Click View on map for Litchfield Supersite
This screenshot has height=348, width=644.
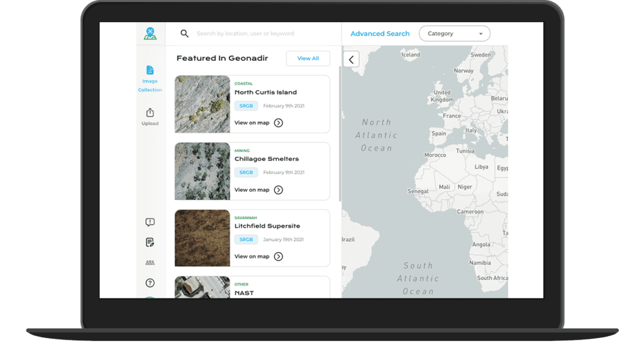[x=252, y=256]
